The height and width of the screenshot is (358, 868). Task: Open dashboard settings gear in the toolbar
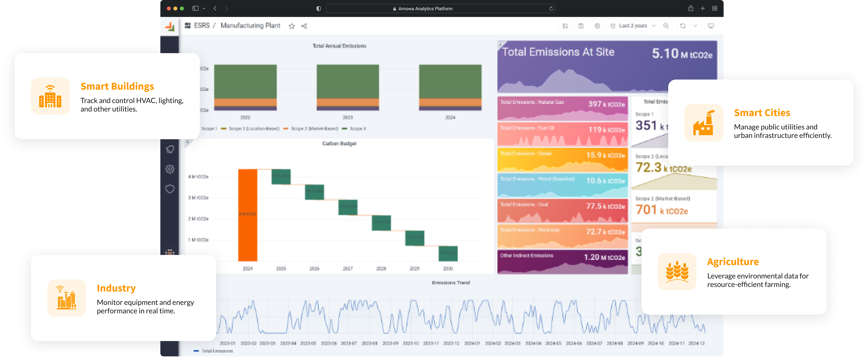[597, 26]
